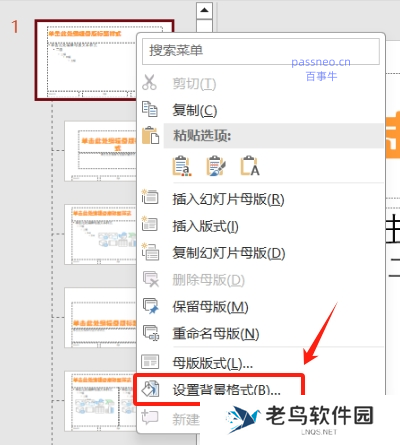The height and width of the screenshot is (445, 400).
Task: Click Format Background paint bucket icon
Action: 150,389
